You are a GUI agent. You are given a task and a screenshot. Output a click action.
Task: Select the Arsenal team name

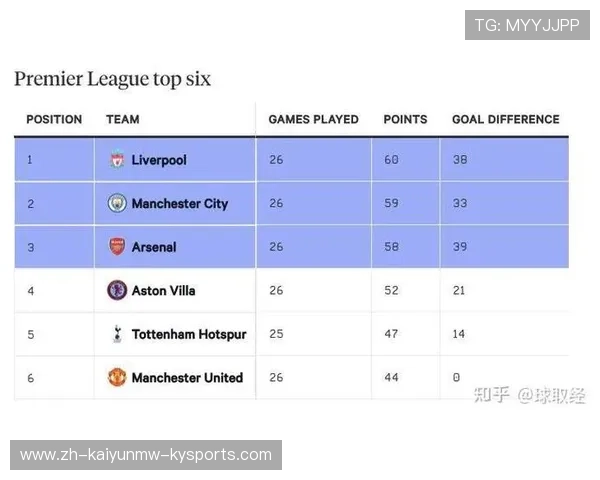click(154, 247)
